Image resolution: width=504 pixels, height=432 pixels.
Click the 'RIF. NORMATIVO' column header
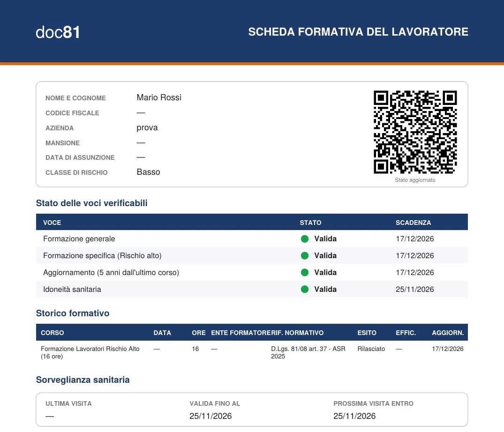click(x=297, y=333)
